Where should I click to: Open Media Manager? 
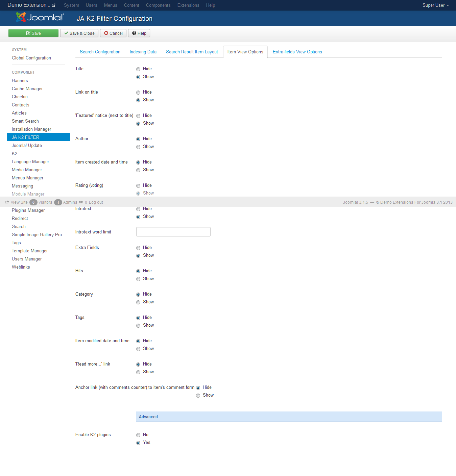coord(27,170)
